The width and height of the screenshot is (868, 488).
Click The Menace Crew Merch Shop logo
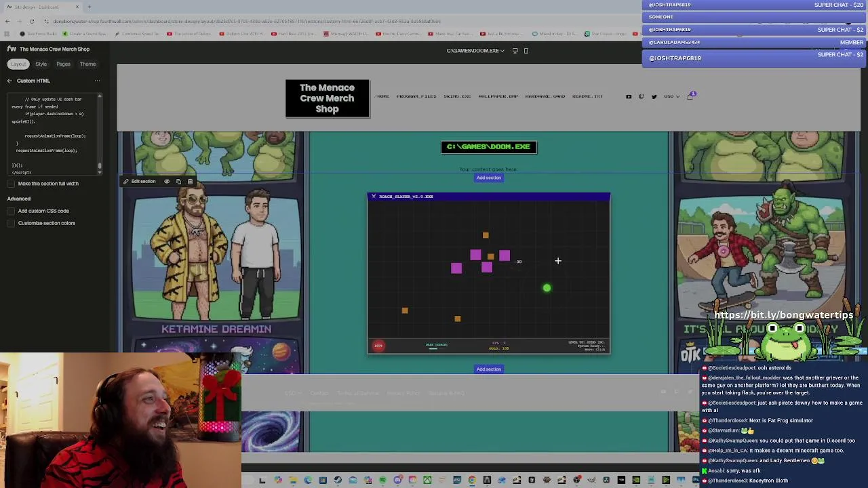click(x=327, y=98)
